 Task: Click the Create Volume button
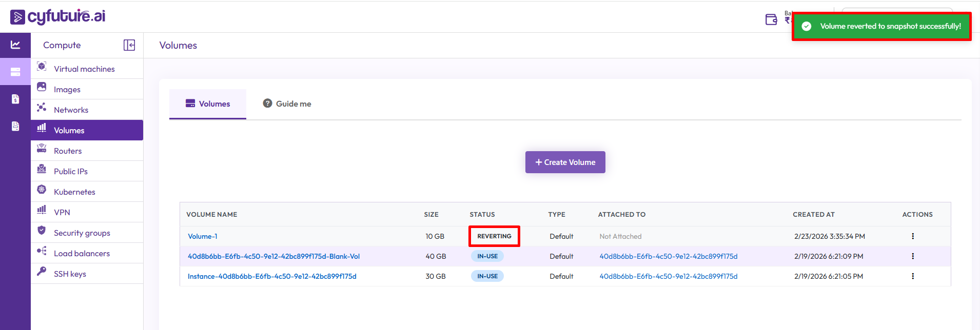point(565,162)
